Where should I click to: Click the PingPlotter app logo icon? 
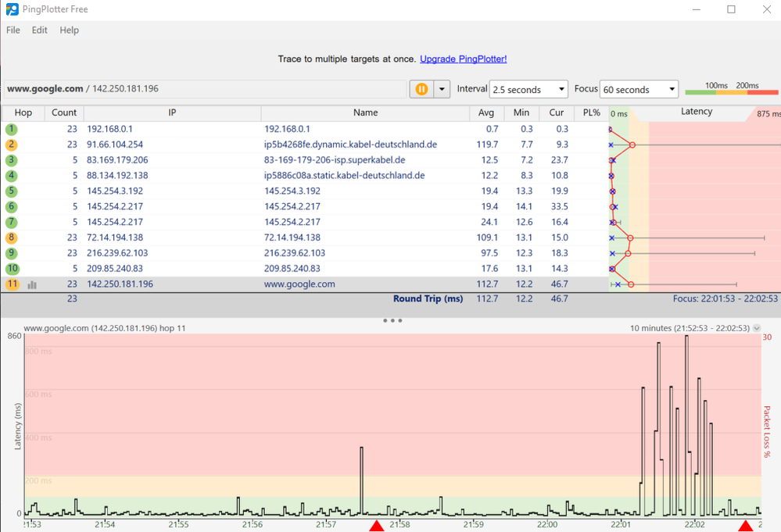point(12,9)
